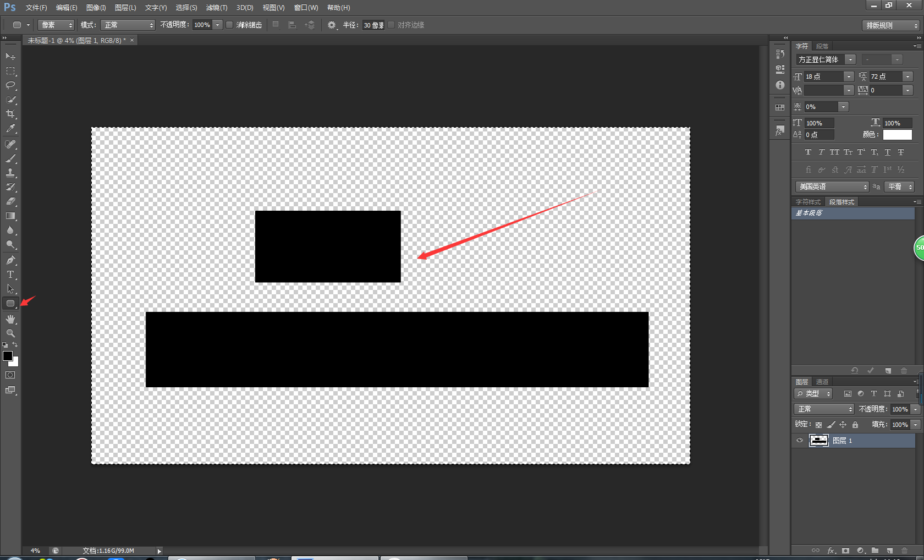Open the 美国英语 language dropdown
This screenshot has height=560, width=924.
pyautogui.click(x=832, y=187)
